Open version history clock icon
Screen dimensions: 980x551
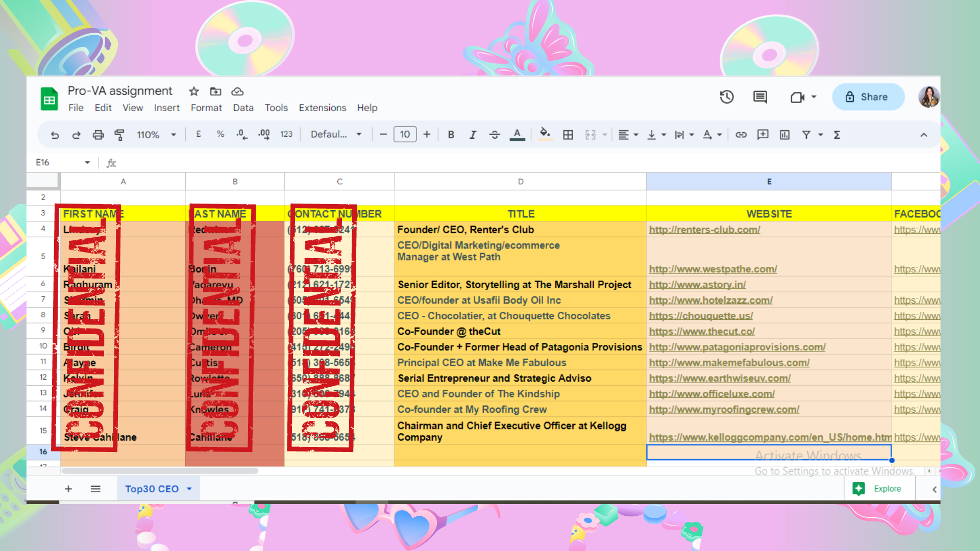coord(726,97)
